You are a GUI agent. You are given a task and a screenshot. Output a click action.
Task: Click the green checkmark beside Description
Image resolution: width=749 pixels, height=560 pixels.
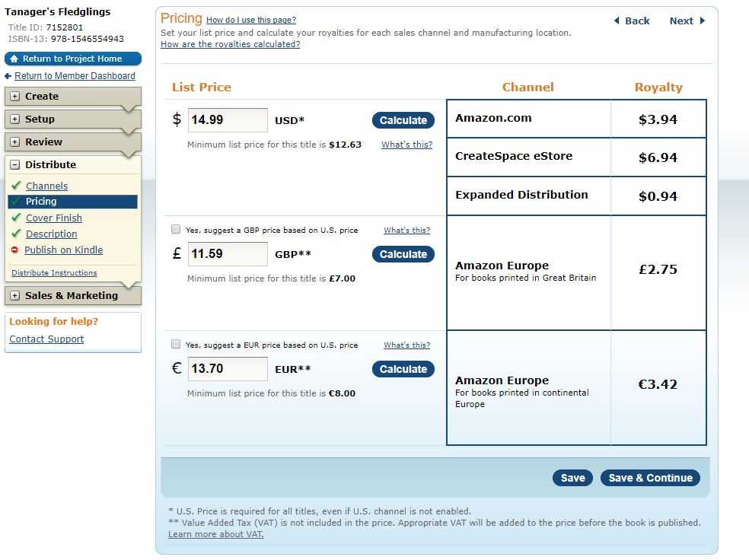16,234
